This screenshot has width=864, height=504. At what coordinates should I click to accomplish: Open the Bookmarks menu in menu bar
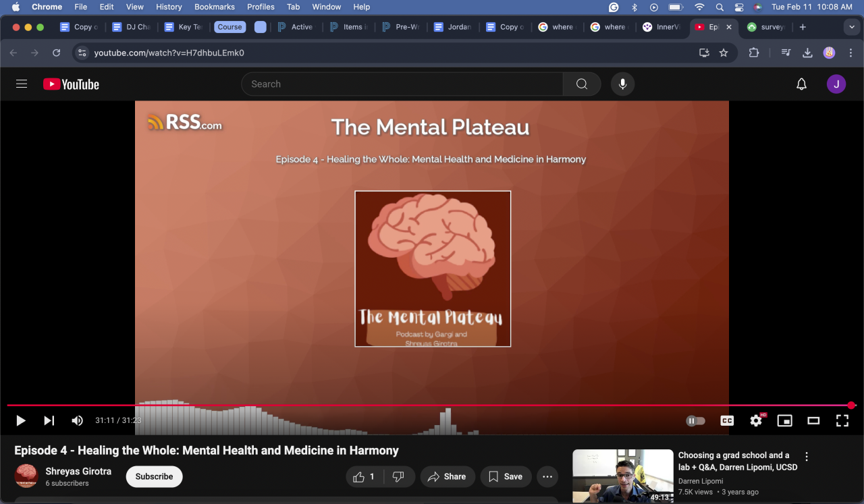(x=216, y=7)
